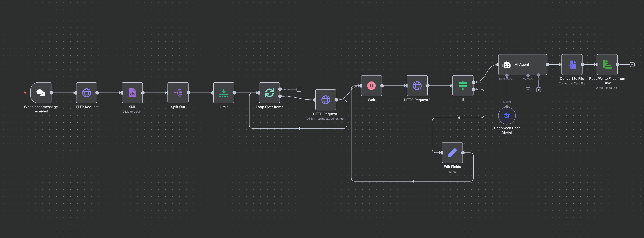Select the Edit Fields pencil node
This screenshot has width=644, height=238.
pyautogui.click(x=452, y=153)
